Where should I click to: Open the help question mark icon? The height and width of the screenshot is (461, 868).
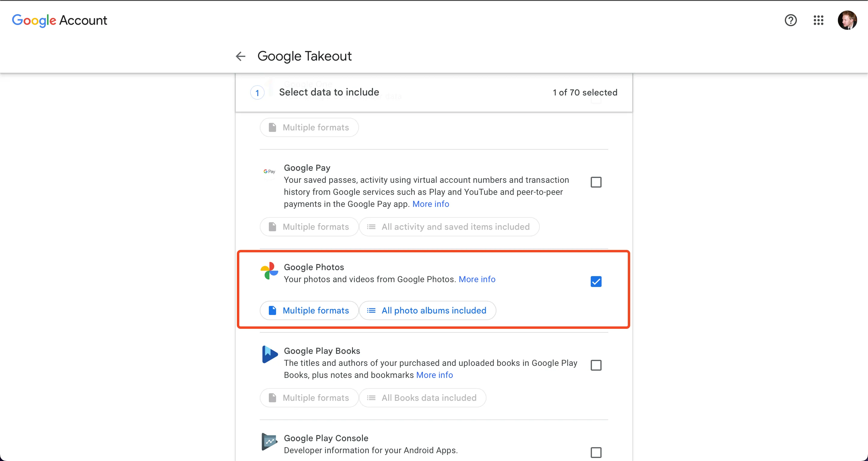(x=791, y=20)
